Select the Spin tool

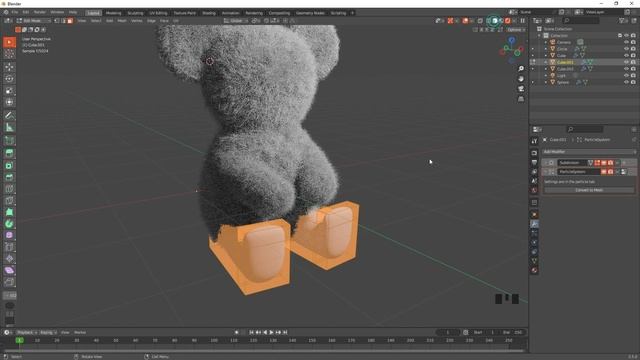[x=9, y=224]
